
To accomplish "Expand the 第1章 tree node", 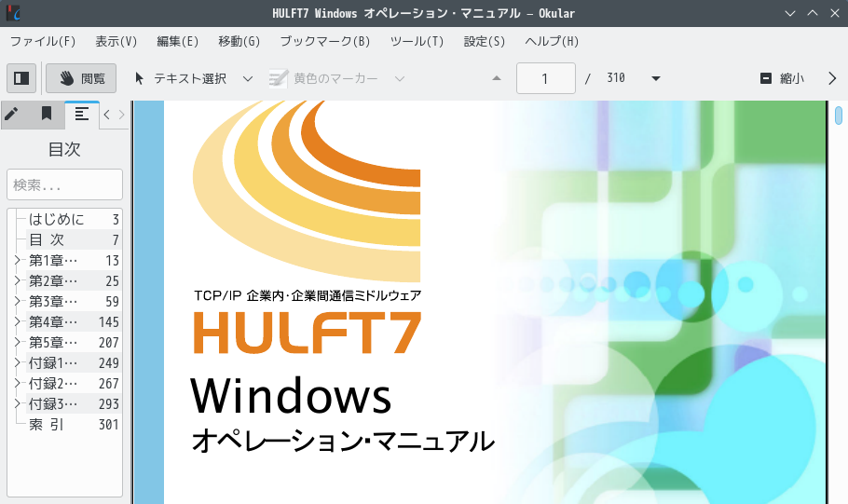I will click(x=18, y=260).
